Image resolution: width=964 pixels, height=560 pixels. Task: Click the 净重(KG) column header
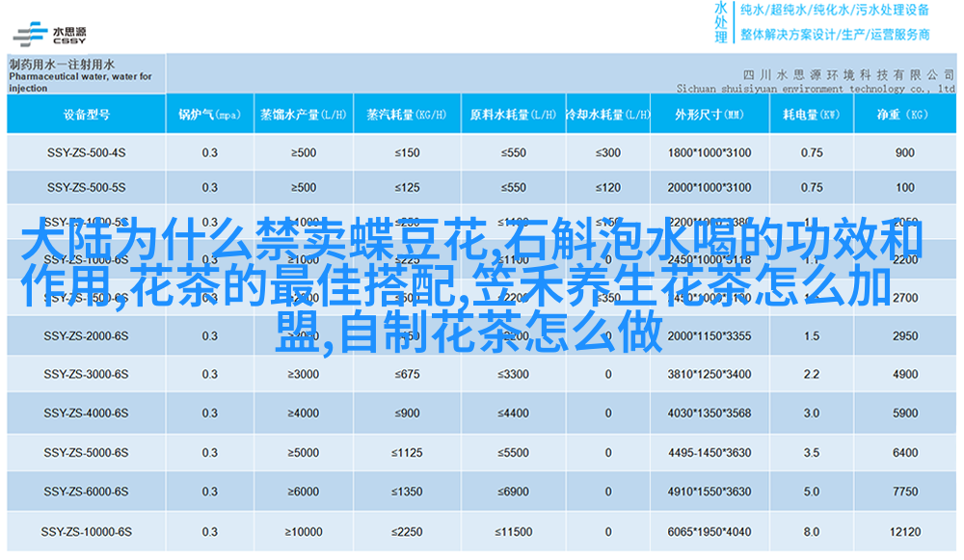pyautogui.click(x=904, y=115)
